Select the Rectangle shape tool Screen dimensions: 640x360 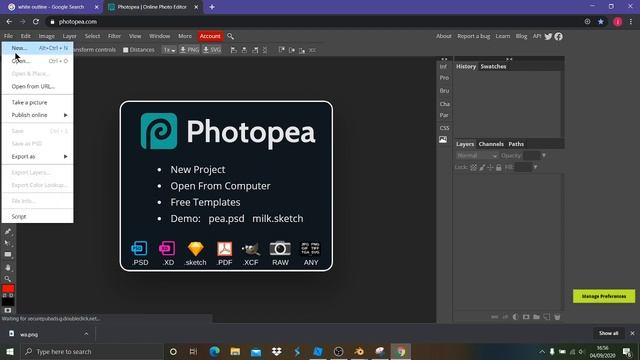(x=8, y=254)
